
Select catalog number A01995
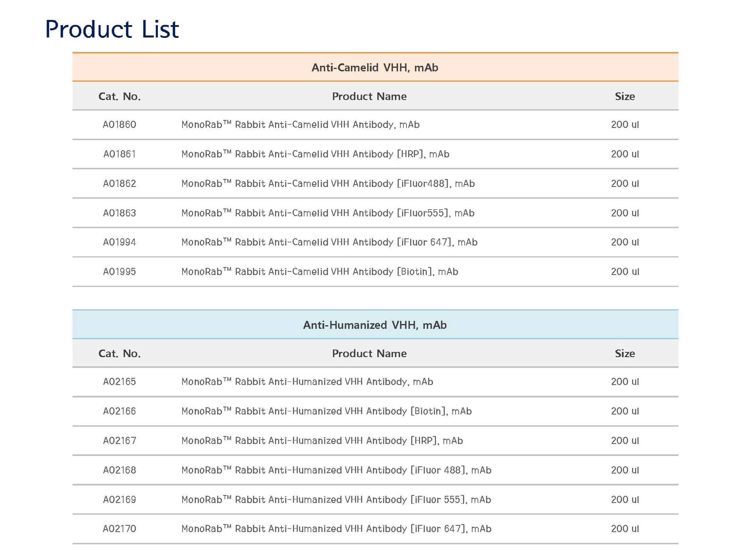point(120,271)
